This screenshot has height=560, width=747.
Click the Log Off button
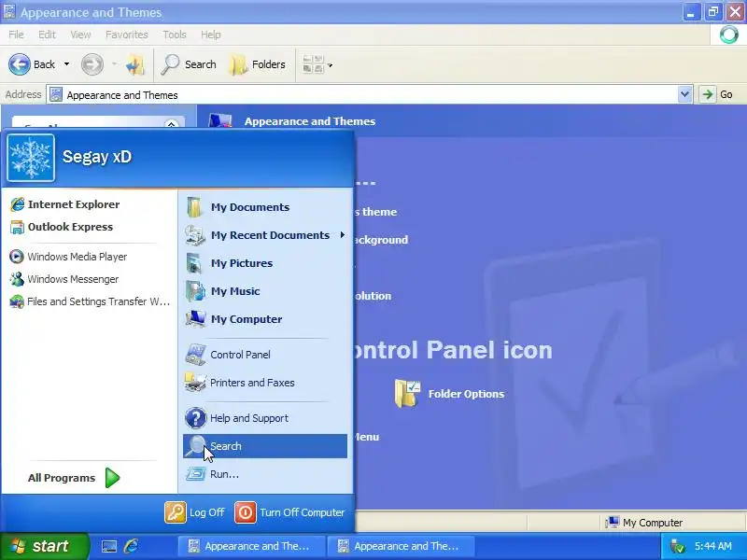coord(194,512)
